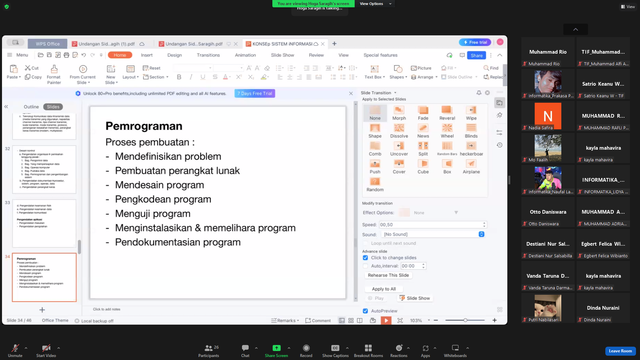Toggle Click to change slides checkbox
Image resolution: width=640 pixels, height=360 pixels.
(x=365, y=258)
